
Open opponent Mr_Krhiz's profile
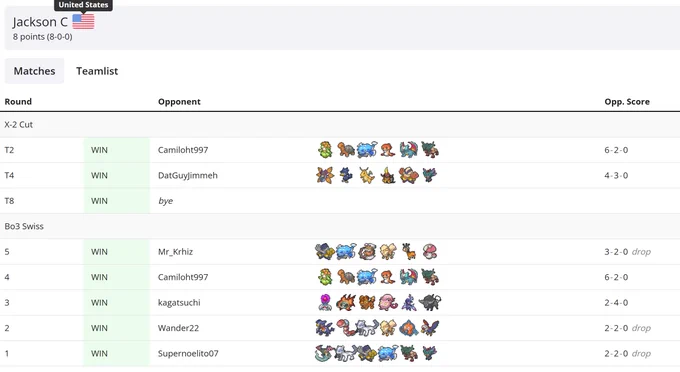(175, 252)
